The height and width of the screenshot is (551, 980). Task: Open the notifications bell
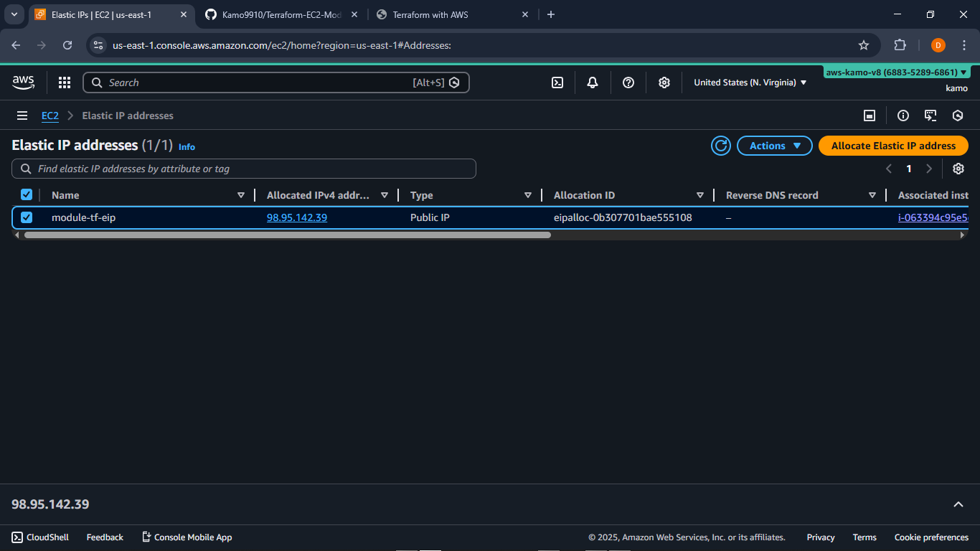(x=592, y=82)
